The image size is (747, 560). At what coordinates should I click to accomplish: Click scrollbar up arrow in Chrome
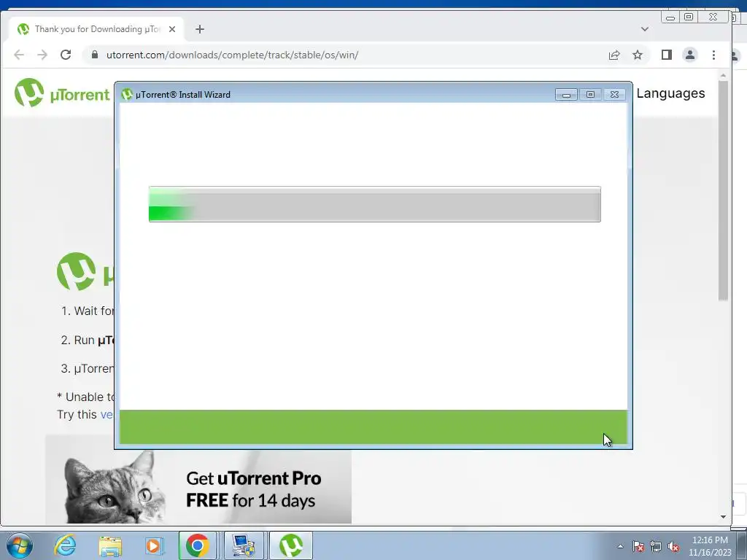pos(723,76)
